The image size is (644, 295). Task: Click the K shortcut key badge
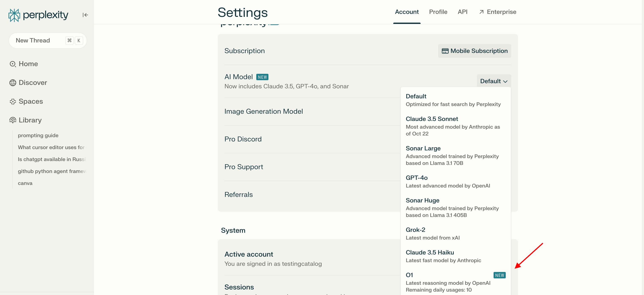pyautogui.click(x=79, y=41)
